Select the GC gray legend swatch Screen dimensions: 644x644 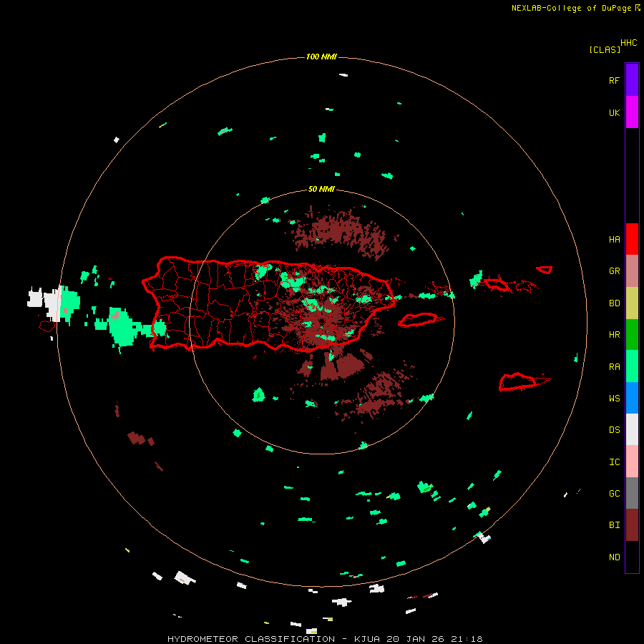pos(632,493)
